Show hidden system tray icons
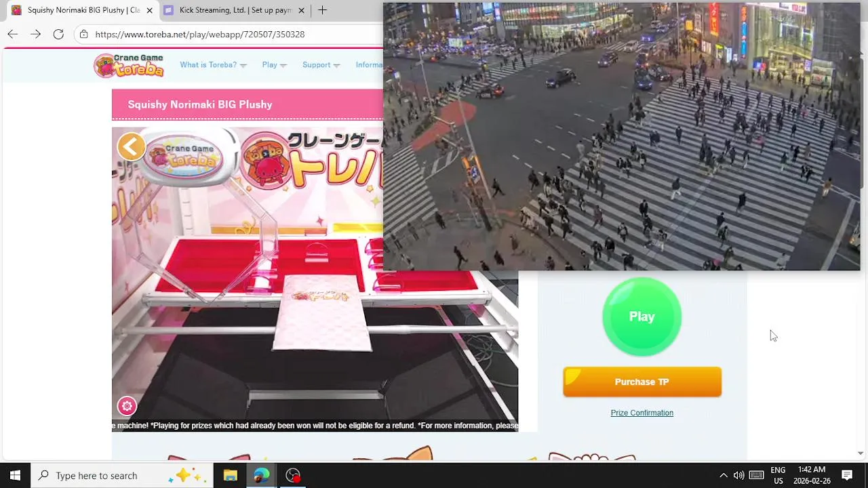The height and width of the screenshot is (488, 868). [x=723, y=475]
